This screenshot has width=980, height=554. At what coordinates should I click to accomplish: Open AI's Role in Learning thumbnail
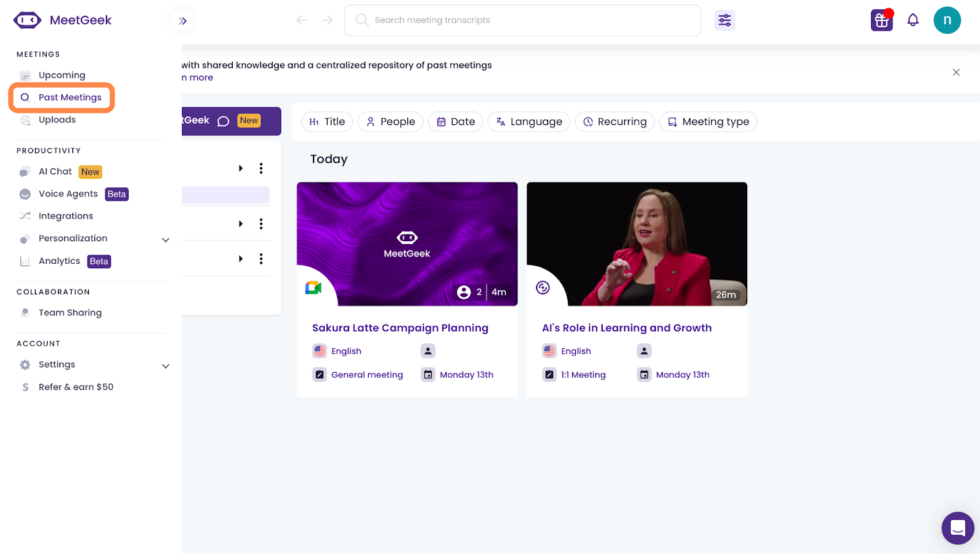[636, 244]
